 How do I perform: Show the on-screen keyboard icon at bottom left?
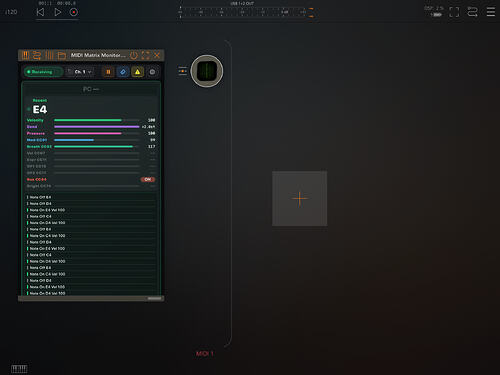coord(19,369)
